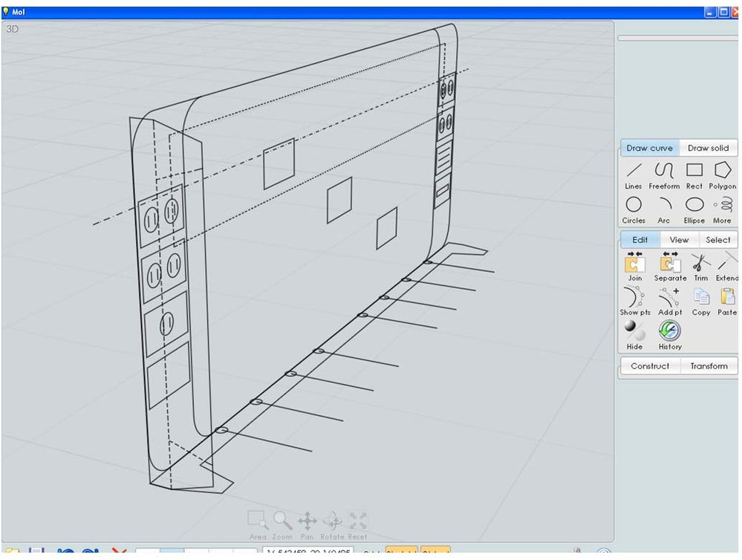
Task: Switch to the Draw solid tab
Action: (708, 148)
